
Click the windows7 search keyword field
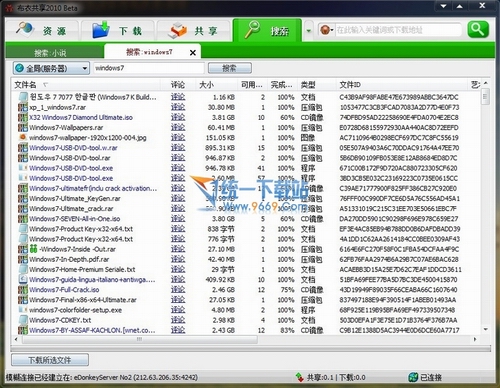coord(149,68)
